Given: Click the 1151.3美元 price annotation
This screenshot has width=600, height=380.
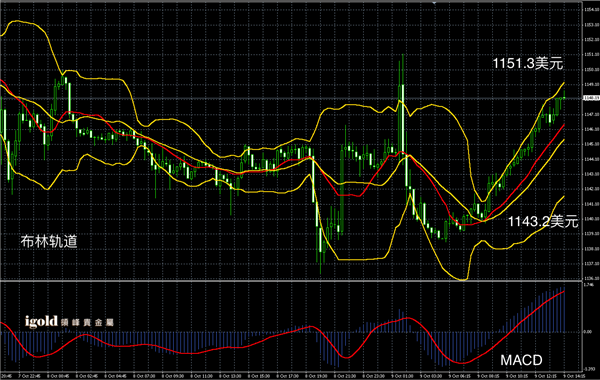Looking at the screenshot, I should [x=528, y=64].
